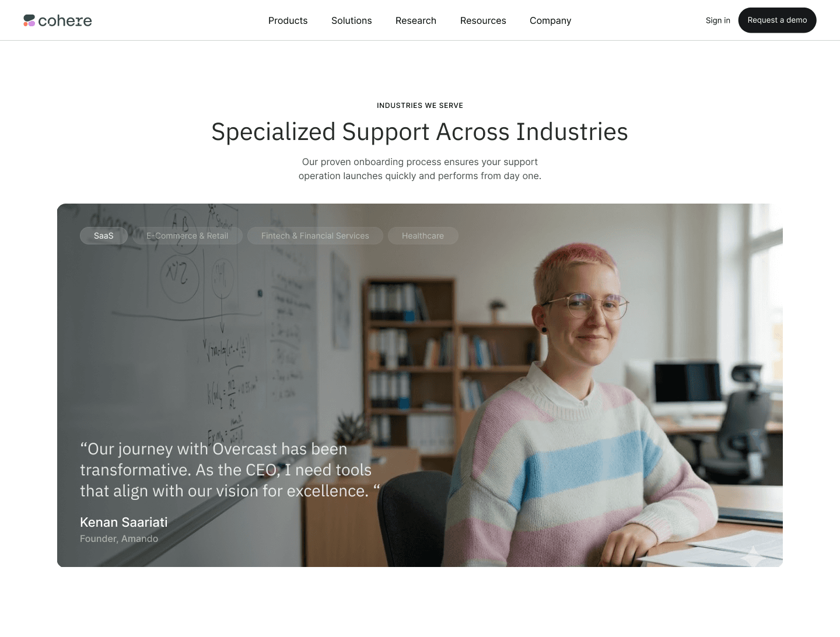
Task: Click the Overcast testimonial quote text
Action: click(x=230, y=470)
